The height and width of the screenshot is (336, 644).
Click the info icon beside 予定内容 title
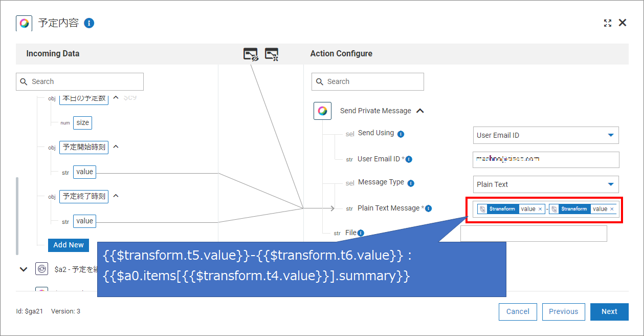89,23
